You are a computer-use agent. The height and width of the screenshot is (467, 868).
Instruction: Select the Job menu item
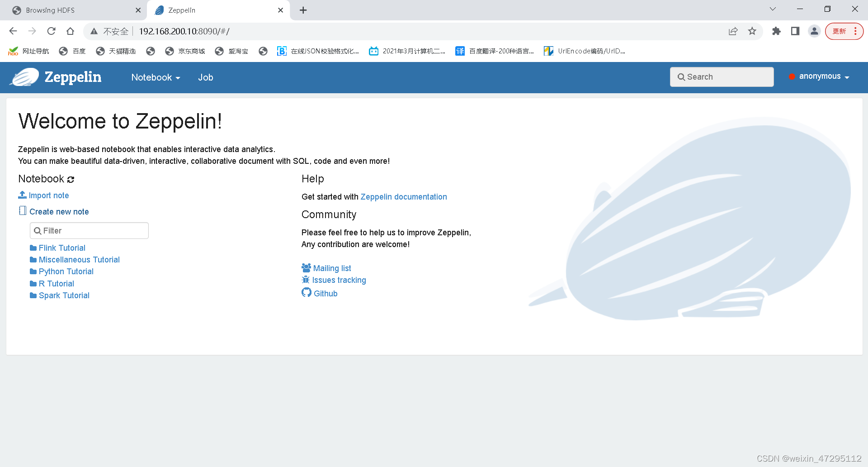206,77
